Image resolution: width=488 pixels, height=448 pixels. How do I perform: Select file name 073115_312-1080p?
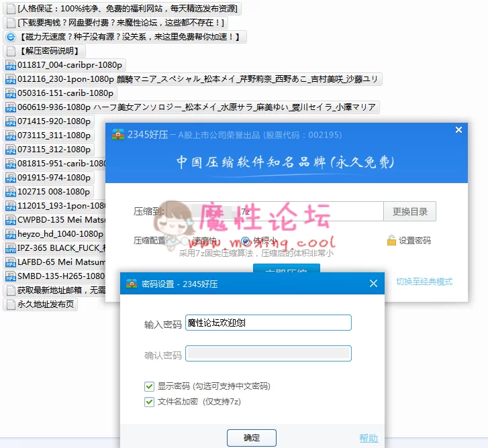pos(54,150)
